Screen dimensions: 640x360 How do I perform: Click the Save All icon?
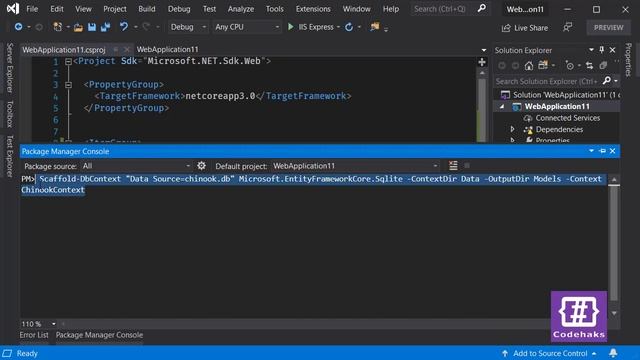[106, 27]
